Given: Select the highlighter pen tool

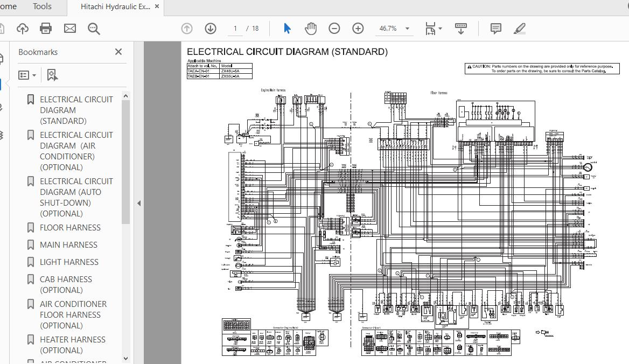Looking at the screenshot, I should [520, 29].
